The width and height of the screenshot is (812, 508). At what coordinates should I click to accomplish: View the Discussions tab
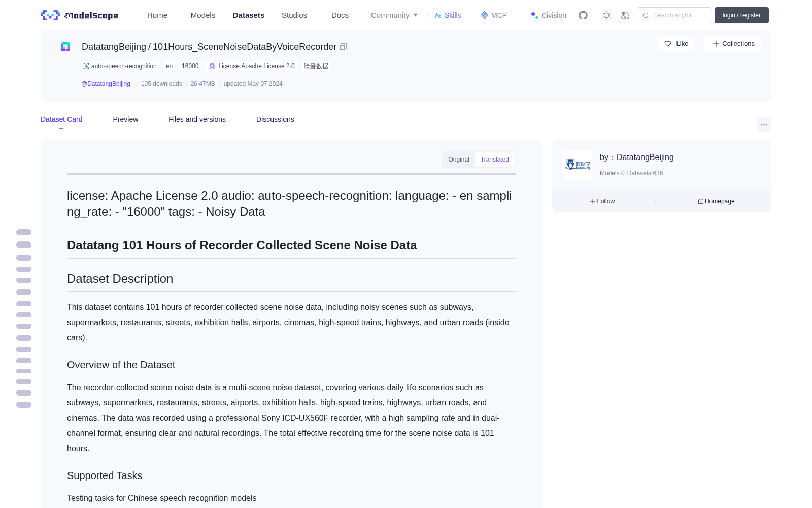click(275, 119)
